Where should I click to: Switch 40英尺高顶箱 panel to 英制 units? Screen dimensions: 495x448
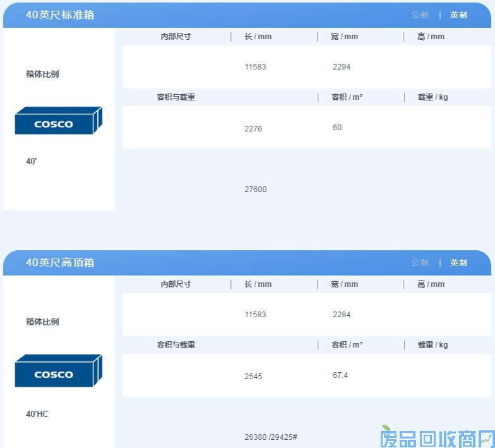458,263
